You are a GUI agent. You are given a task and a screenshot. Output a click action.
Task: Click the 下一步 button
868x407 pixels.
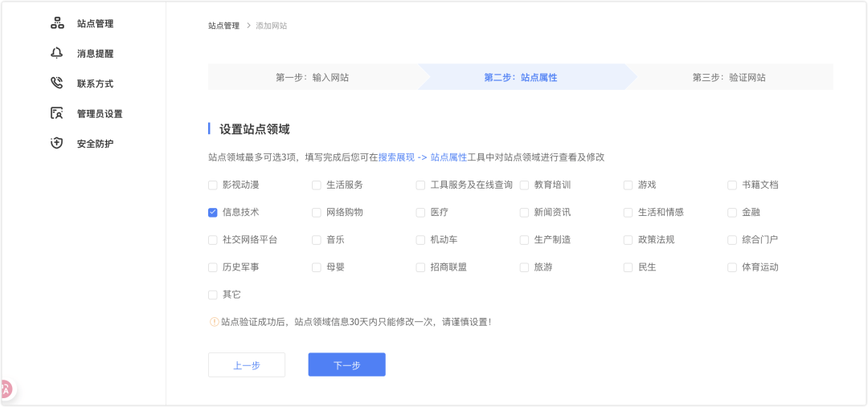click(347, 365)
